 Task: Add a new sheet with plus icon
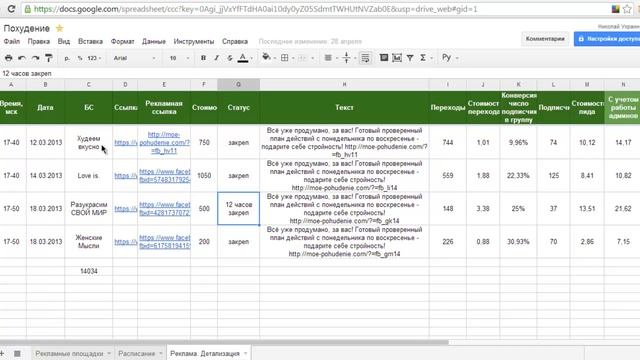click(2, 353)
